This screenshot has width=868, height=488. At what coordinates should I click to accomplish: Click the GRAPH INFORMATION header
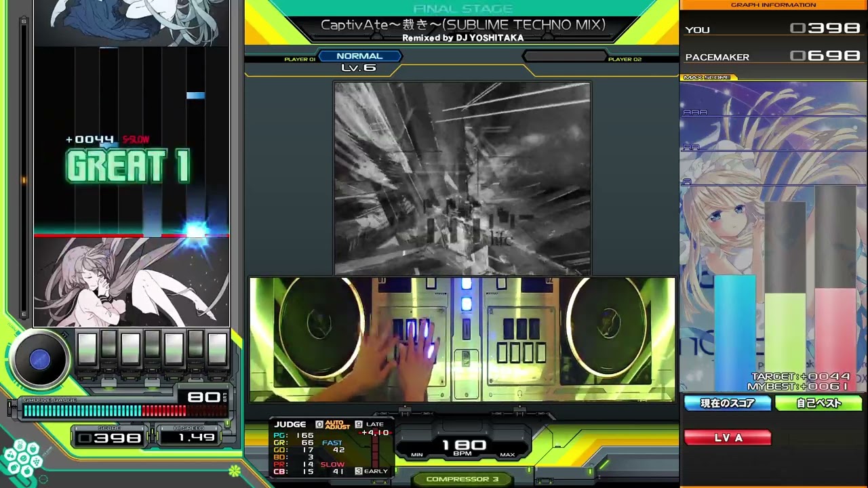[x=773, y=5]
